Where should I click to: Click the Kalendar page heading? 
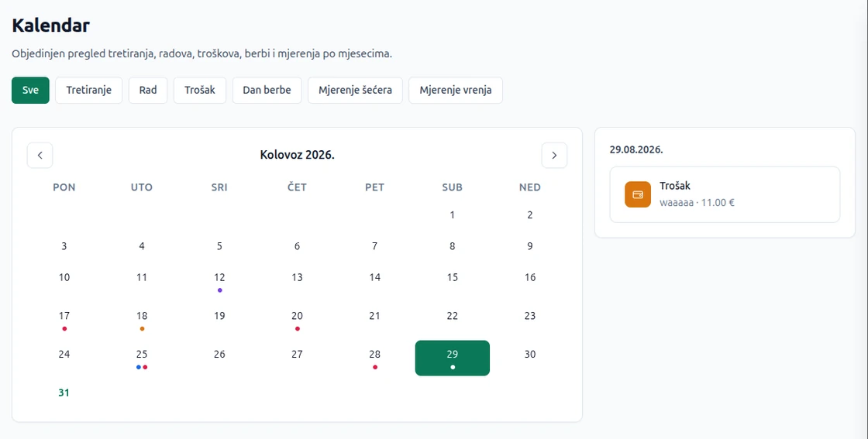tap(50, 26)
